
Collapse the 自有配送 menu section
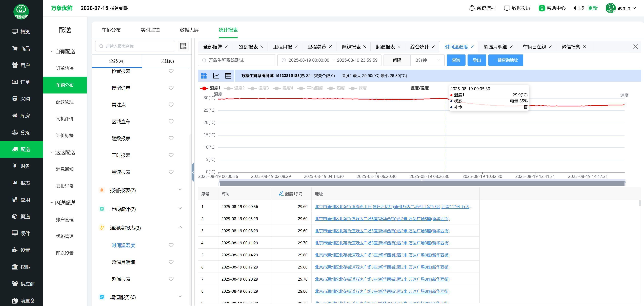point(63,51)
